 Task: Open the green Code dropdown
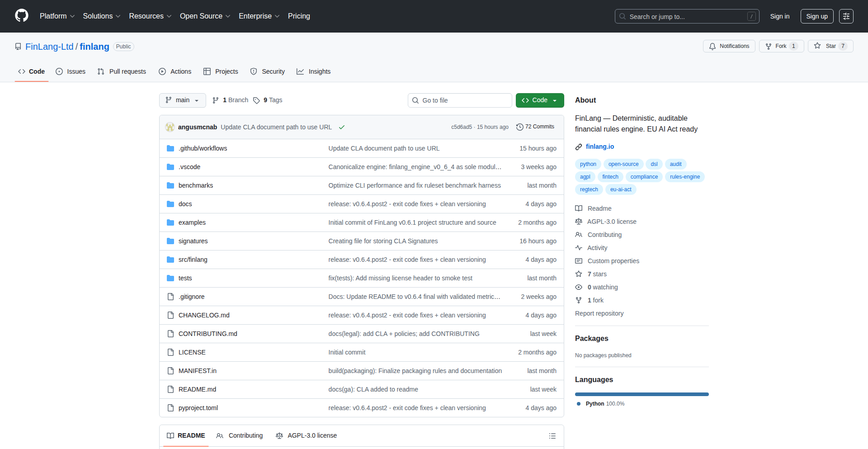pyautogui.click(x=539, y=100)
